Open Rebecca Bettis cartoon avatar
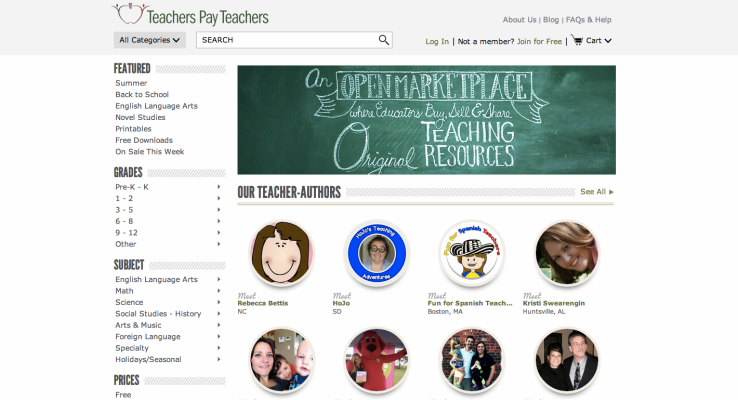The width and height of the screenshot is (738, 400). coord(281,253)
